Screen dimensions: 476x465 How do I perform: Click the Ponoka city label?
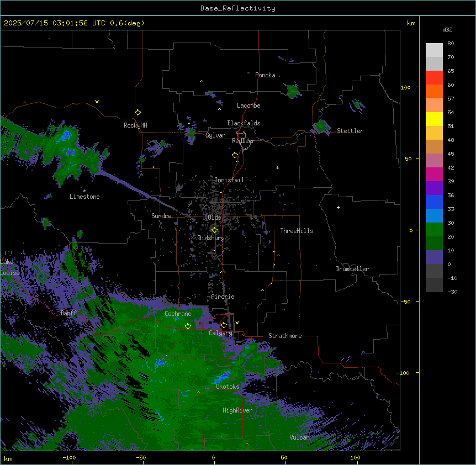[x=265, y=75]
